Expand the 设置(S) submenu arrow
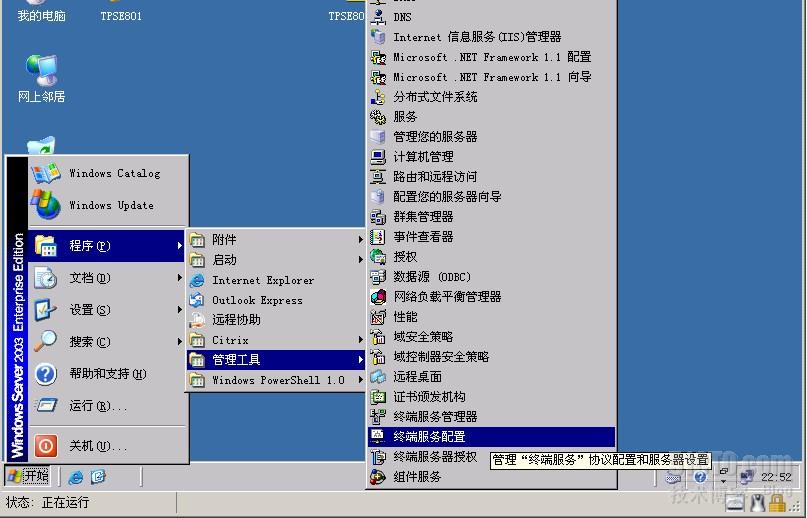The height and width of the screenshot is (518, 807). coord(179,309)
